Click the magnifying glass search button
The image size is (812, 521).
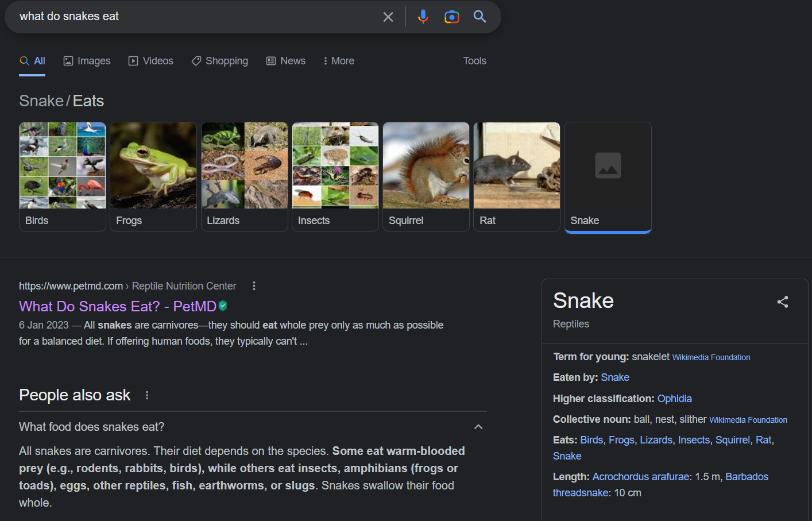pyautogui.click(x=480, y=17)
